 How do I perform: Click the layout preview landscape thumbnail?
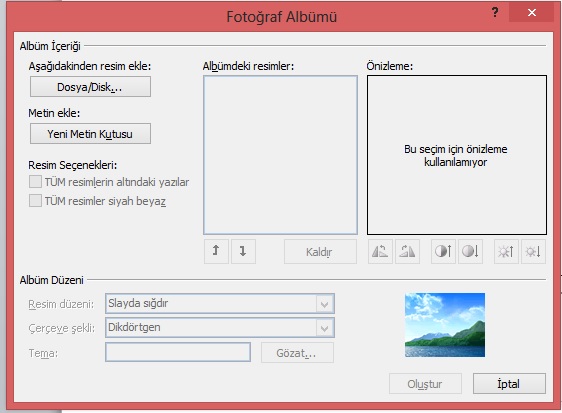(x=445, y=325)
